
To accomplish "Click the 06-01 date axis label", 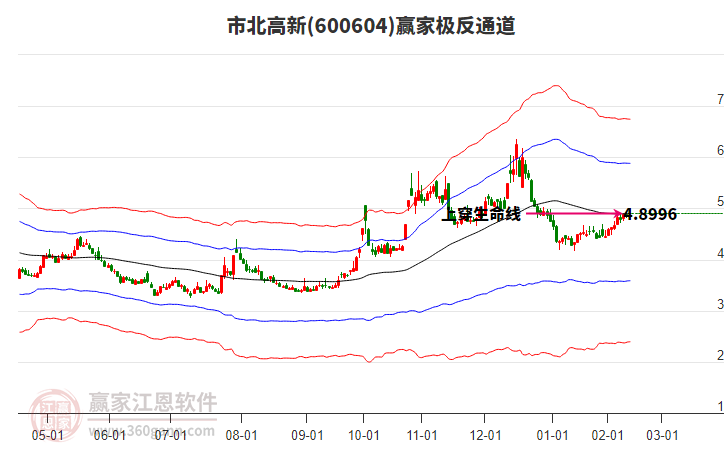I will pos(109,436).
